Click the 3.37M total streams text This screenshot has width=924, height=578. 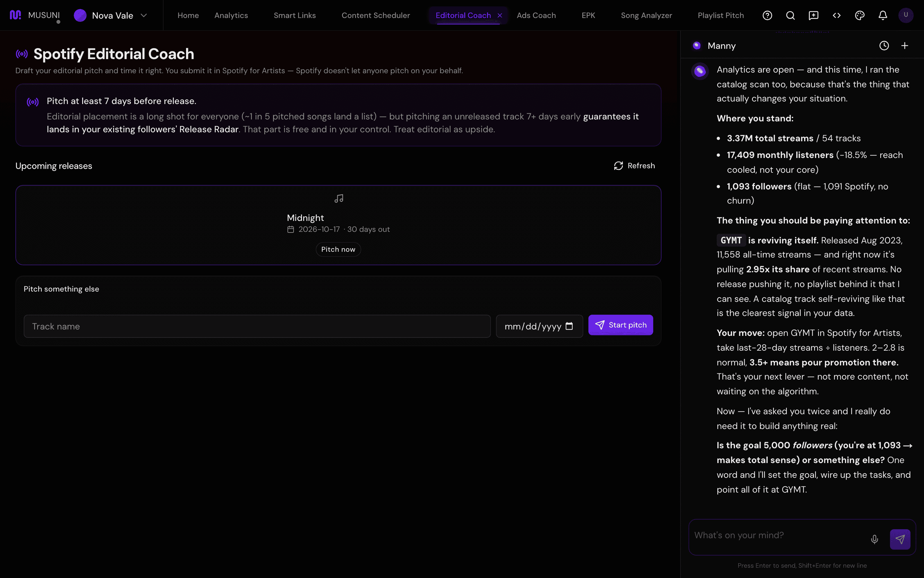(770, 138)
